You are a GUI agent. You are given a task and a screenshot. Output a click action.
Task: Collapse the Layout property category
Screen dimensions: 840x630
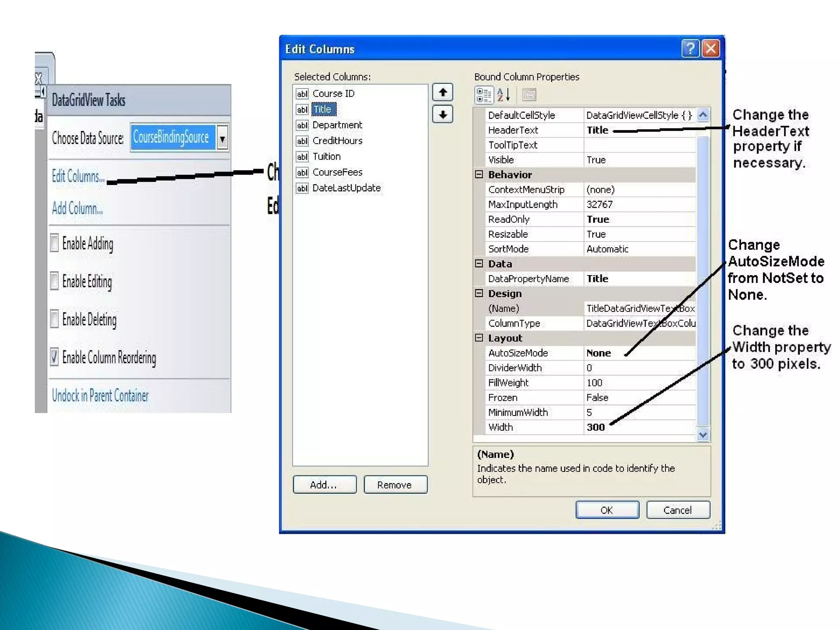pyautogui.click(x=479, y=338)
